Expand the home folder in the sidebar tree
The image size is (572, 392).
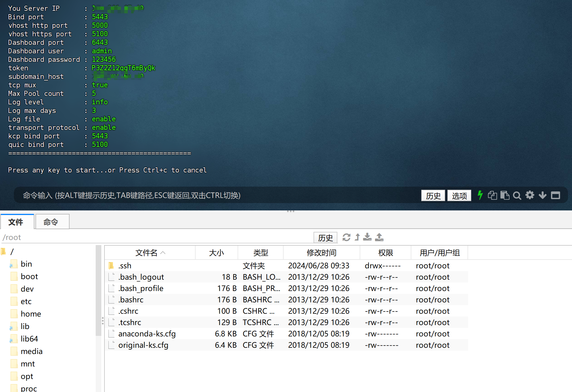[31, 314]
